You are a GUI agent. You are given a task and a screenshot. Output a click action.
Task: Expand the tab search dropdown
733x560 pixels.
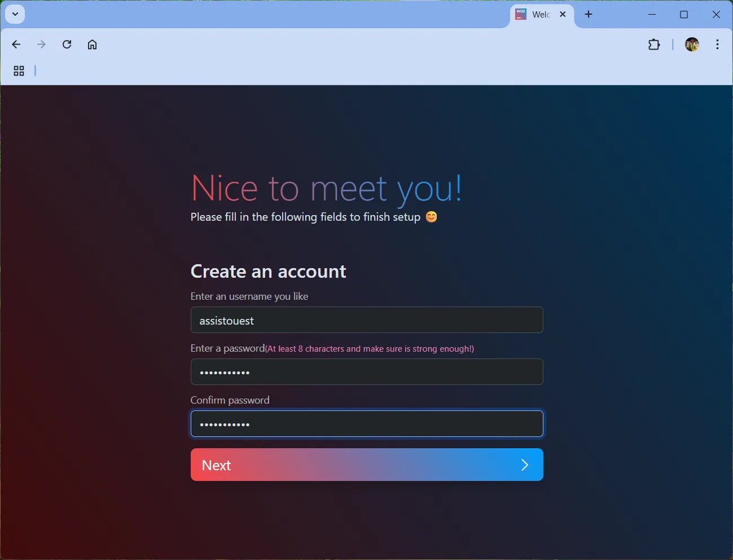coord(15,14)
